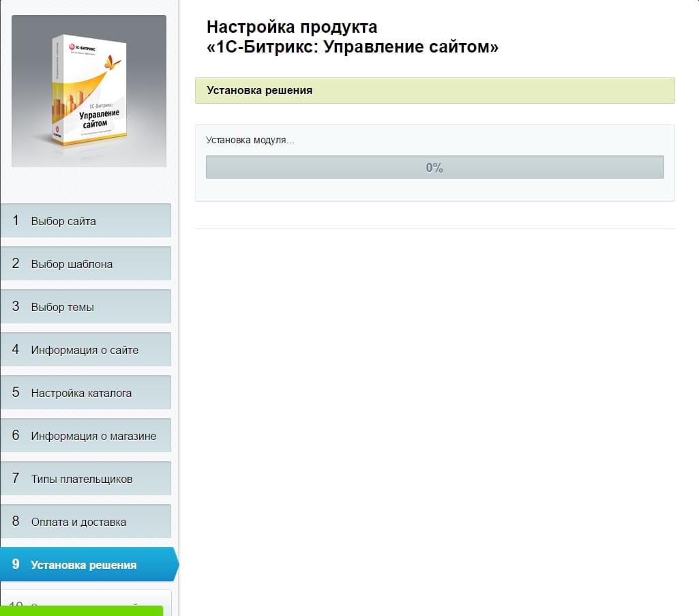The height and width of the screenshot is (616, 699).
Task: Go to step 7 Типы плательщиков
Action: (86, 478)
